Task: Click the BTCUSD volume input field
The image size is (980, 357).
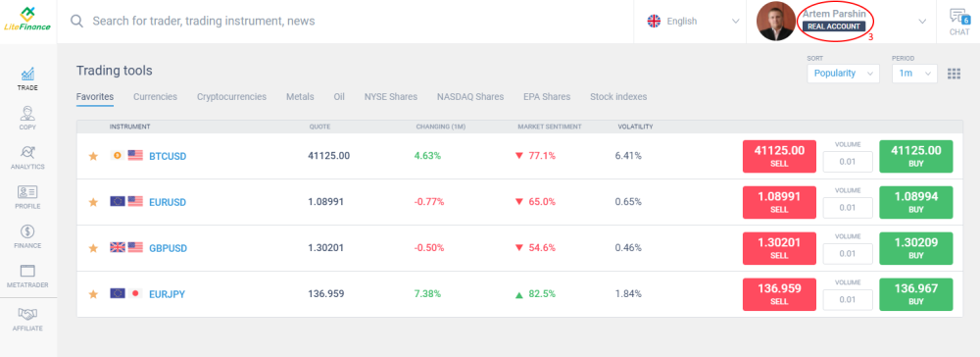Action: point(848,162)
